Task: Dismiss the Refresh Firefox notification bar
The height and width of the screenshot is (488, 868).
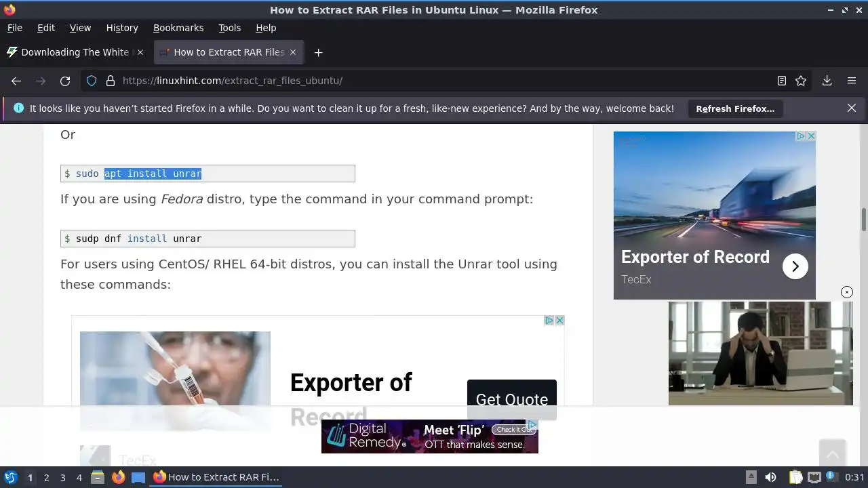Action: pyautogui.click(x=852, y=108)
